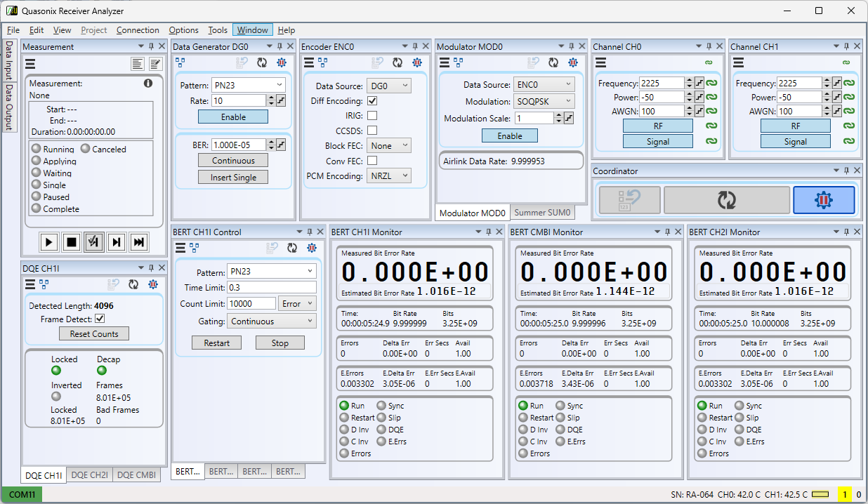Click the gear-pause icon in BERT CH1I Control
868x504 pixels.
click(x=311, y=248)
